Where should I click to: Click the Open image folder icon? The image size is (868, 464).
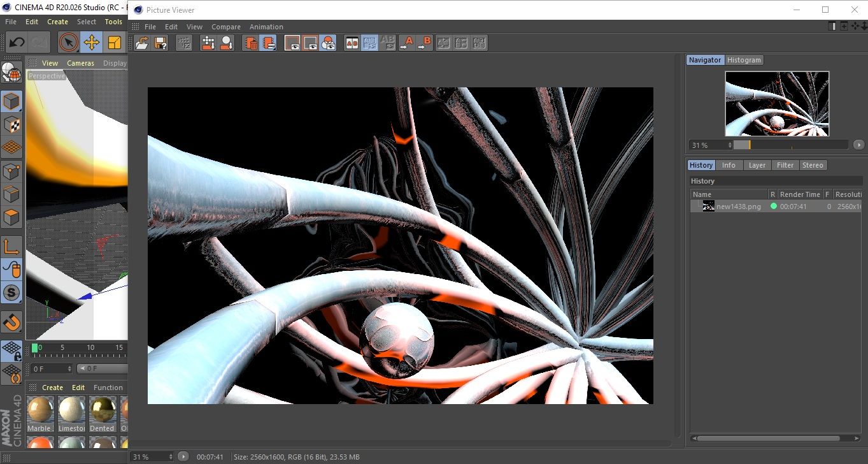pos(142,43)
